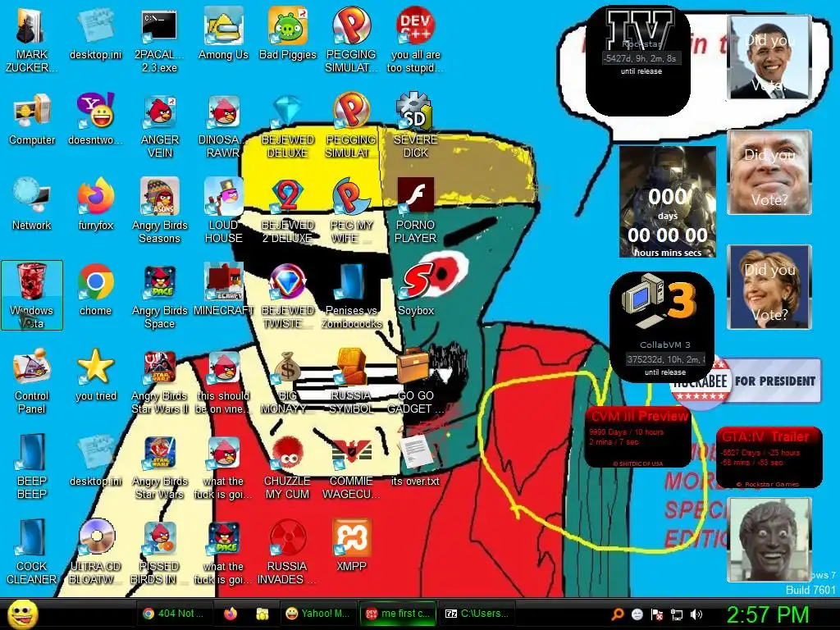Select the RUSSIA SYMBOL desktop icon
The image size is (840, 630).
click(351, 381)
